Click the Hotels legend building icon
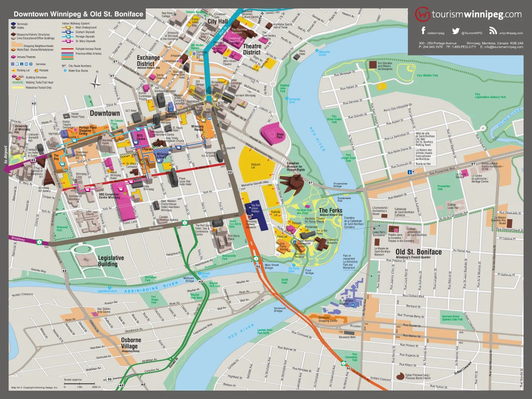Image resolution: width=532 pixels, height=399 pixels. point(13,27)
